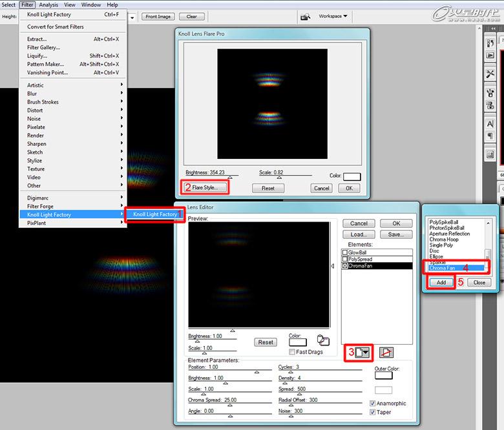Click the Front Image button
The width and height of the screenshot is (504, 430).
[x=158, y=16]
